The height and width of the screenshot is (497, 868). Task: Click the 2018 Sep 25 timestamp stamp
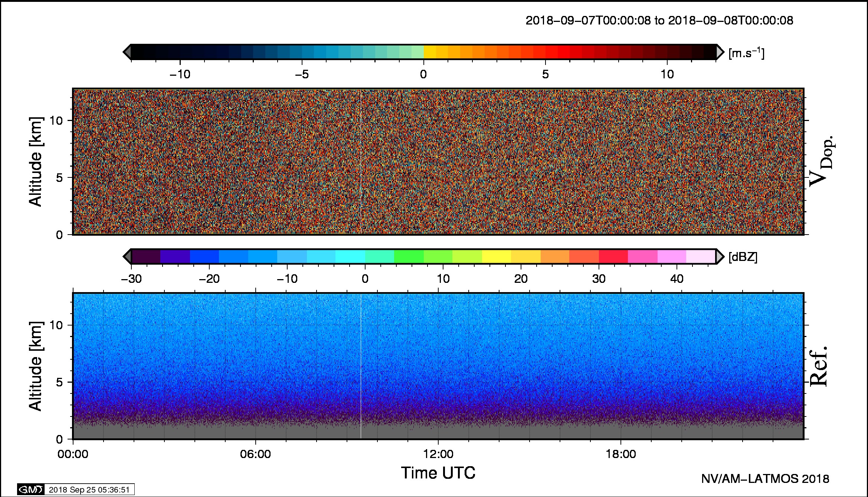89,490
